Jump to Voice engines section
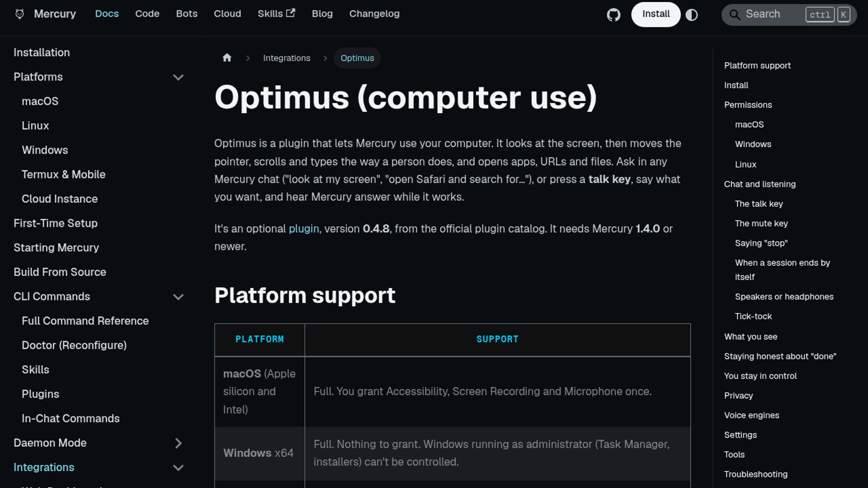The width and height of the screenshot is (868, 488). click(x=751, y=415)
